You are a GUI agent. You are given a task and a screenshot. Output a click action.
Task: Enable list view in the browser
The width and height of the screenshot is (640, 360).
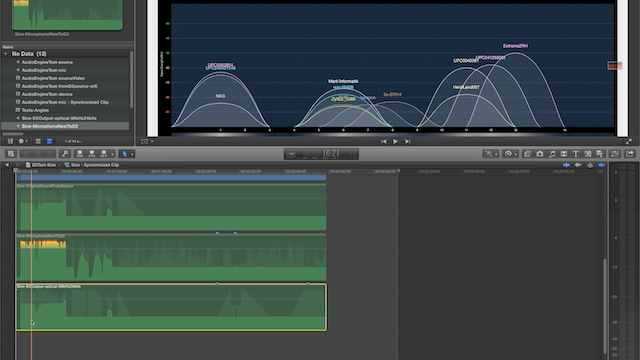coord(49,141)
